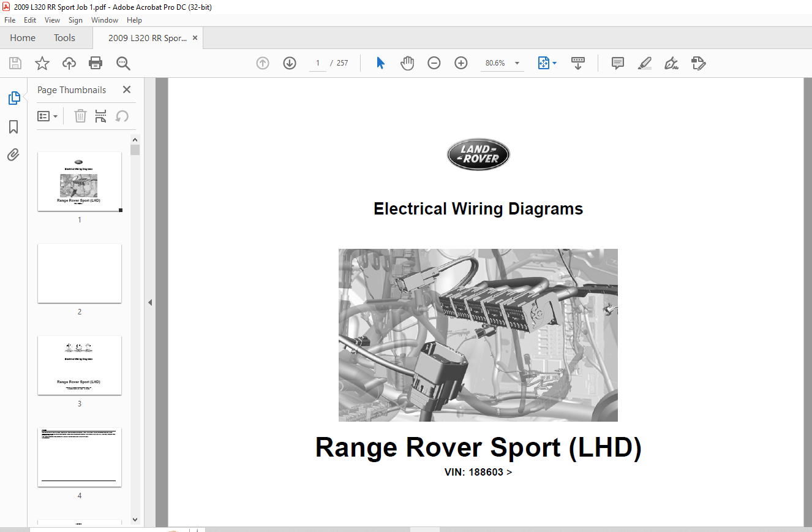The image size is (812, 532).
Task: Click the Save file icon
Action: [15, 63]
